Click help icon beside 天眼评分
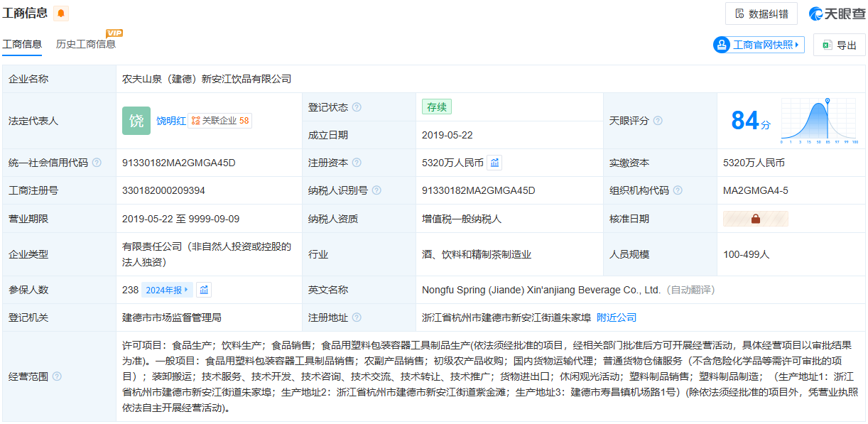The width and height of the screenshot is (868, 424). pyautogui.click(x=658, y=121)
